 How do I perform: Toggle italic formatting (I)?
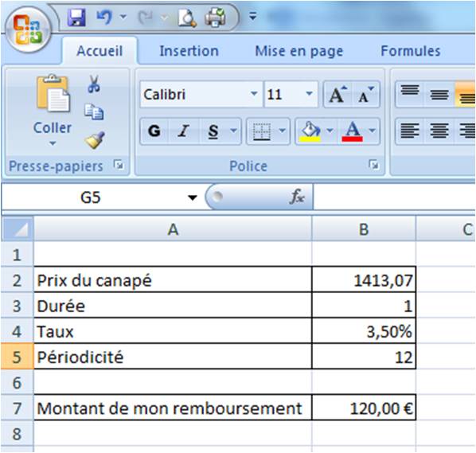pos(183,131)
